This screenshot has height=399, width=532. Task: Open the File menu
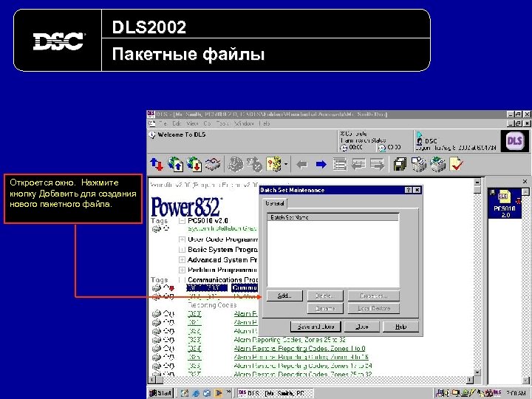(163, 123)
